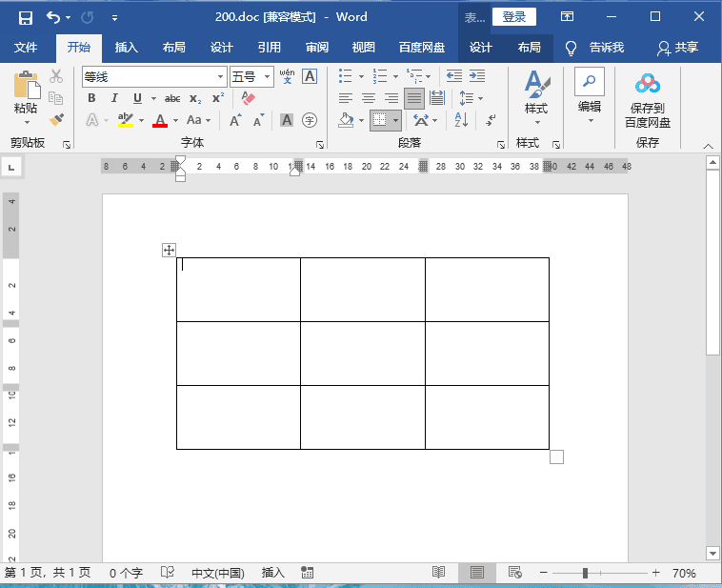The height and width of the screenshot is (588, 722).
Task: Click the first cell of the table
Action: (238, 289)
